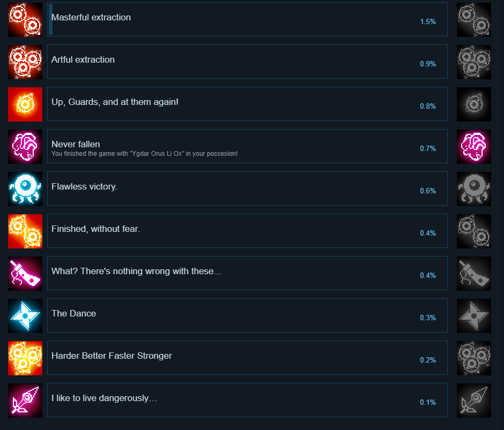Screen dimensions: 504x430
Task: Click the red Artful extraction three-gear icon
Action: [25, 62]
